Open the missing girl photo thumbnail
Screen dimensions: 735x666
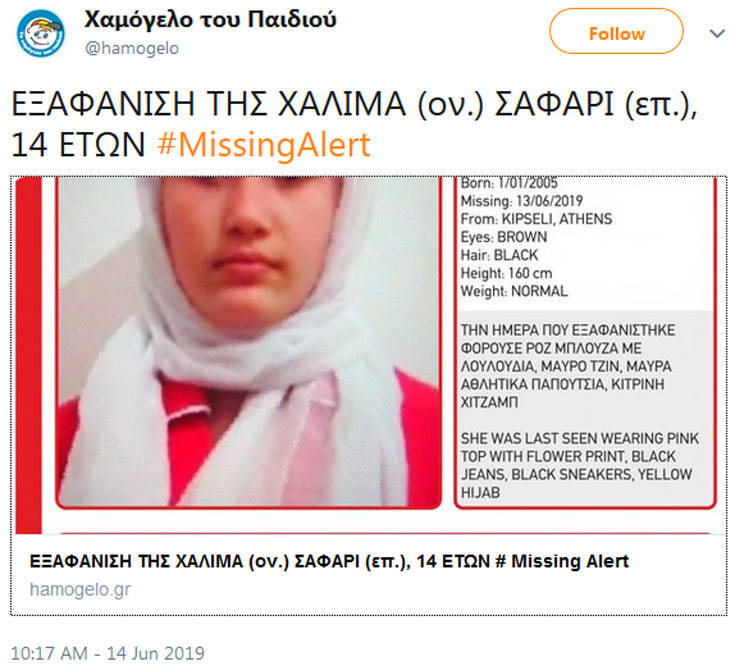click(248, 342)
